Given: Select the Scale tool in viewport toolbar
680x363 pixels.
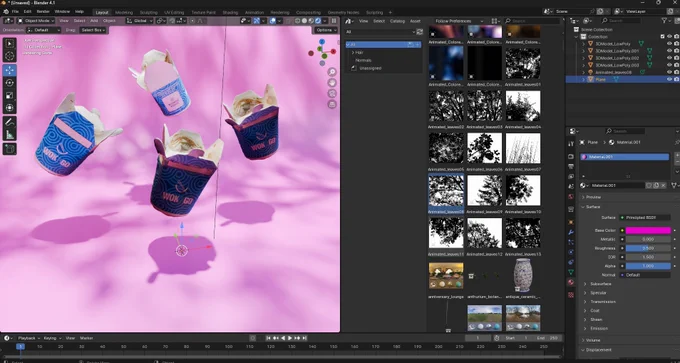Looking at the screenshot, I should [x=10, y=95].
